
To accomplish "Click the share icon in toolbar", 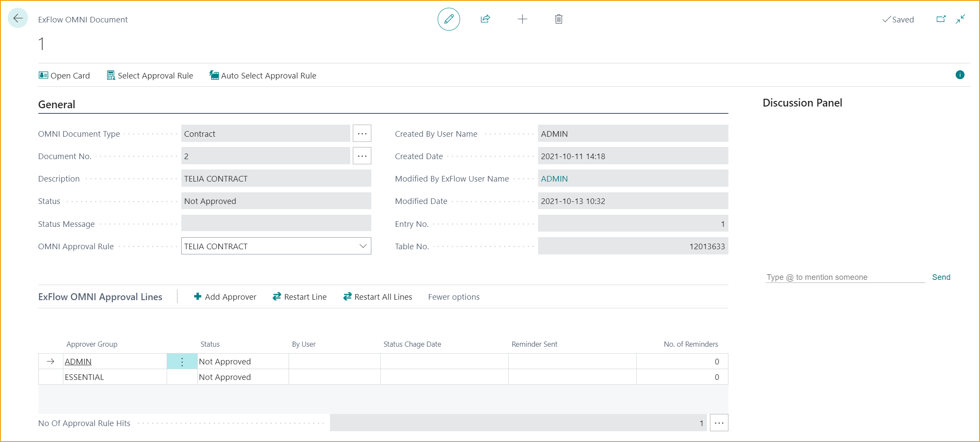I will pos(485,19).
